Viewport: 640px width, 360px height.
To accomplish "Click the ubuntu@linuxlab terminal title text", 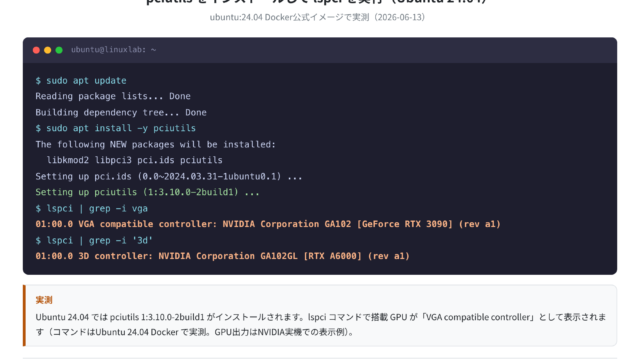I will coord(113,50).
